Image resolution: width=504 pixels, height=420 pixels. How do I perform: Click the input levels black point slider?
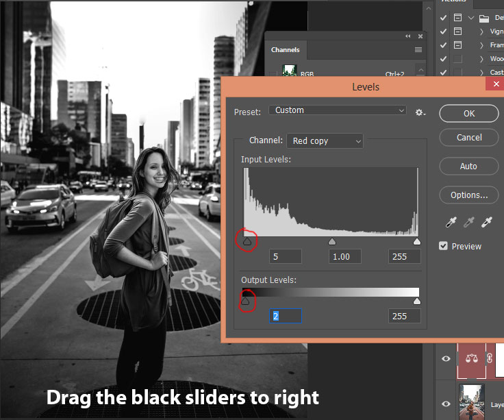[247, 241]
